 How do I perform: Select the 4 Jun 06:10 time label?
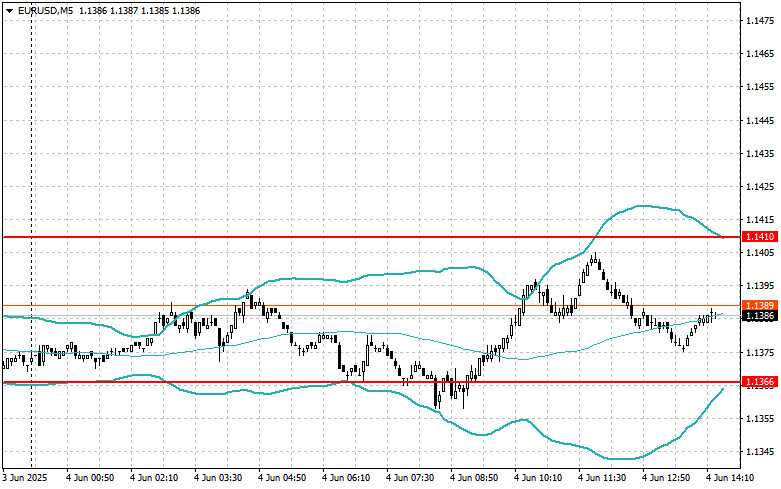[346, 478]
